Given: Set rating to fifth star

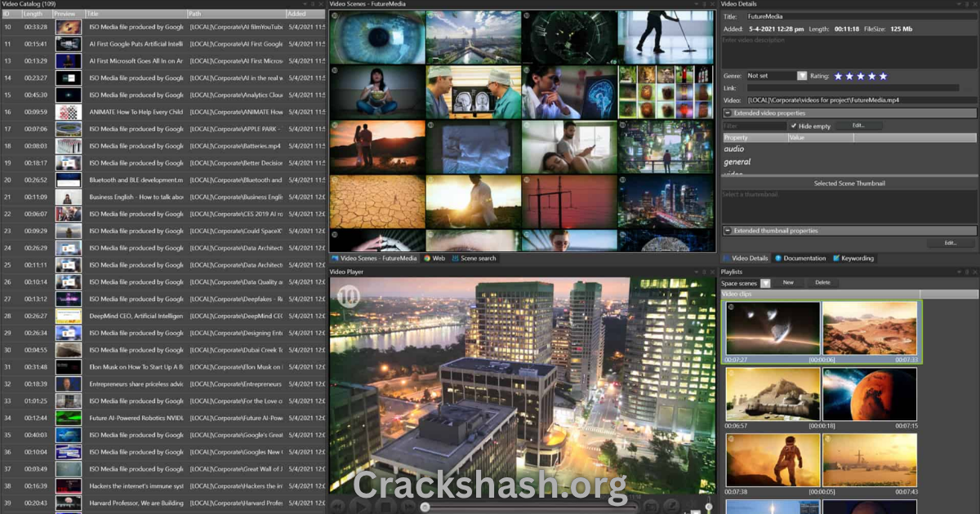Looking at the screenshot, I should [883, 76].
